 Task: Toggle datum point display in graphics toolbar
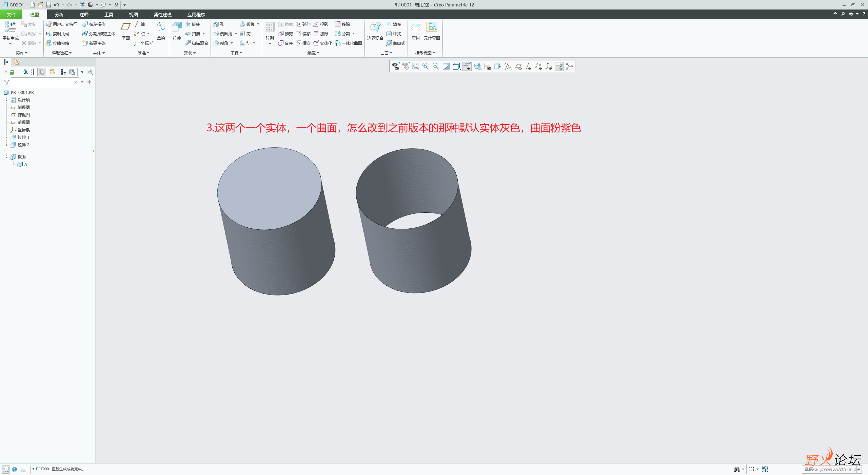tap(539, 66)
